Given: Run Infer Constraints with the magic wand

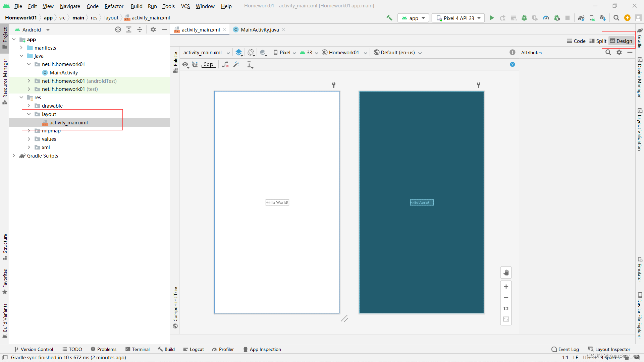Looking at the screenshot, I should pyautogui.click(x=236, y=64).
